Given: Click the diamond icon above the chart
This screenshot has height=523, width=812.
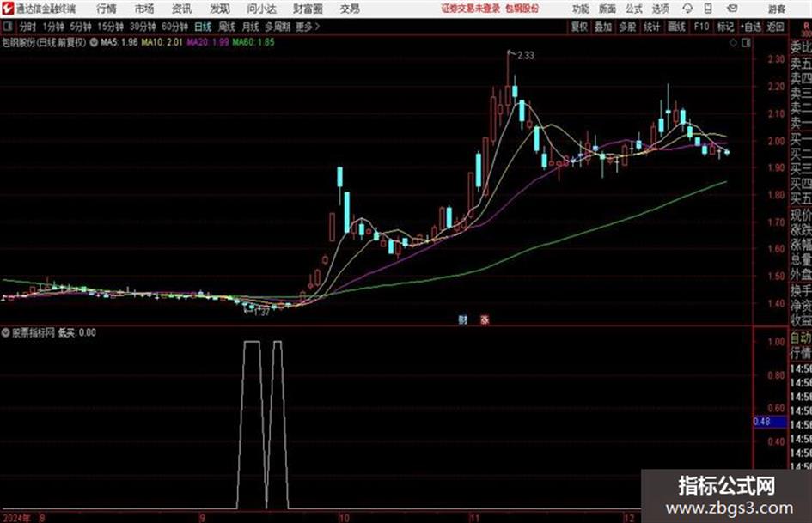Looking at the screenshot, I should coord(733,43).
